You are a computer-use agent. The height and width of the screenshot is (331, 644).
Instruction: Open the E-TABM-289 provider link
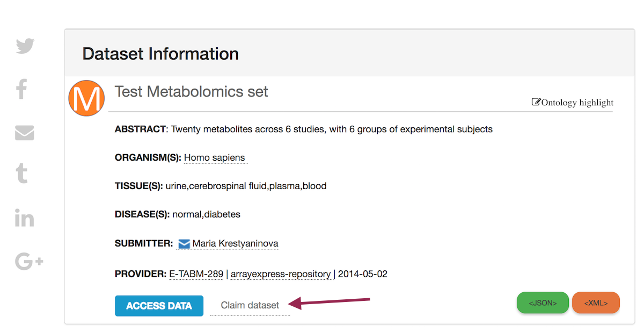point(196,274)
